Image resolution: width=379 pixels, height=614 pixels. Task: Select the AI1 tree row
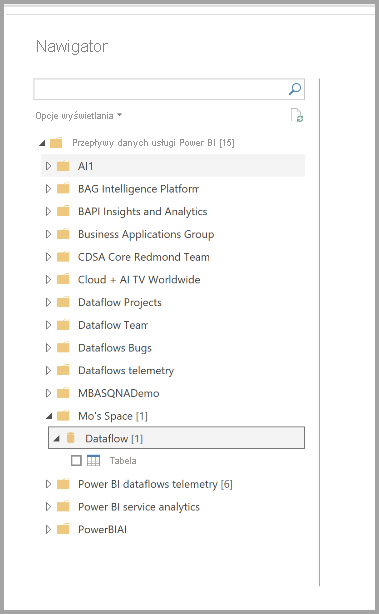coord(173,166)
